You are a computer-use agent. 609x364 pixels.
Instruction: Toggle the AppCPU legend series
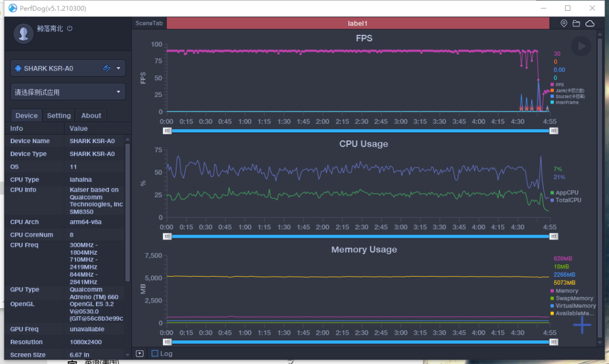pos(564,193)
